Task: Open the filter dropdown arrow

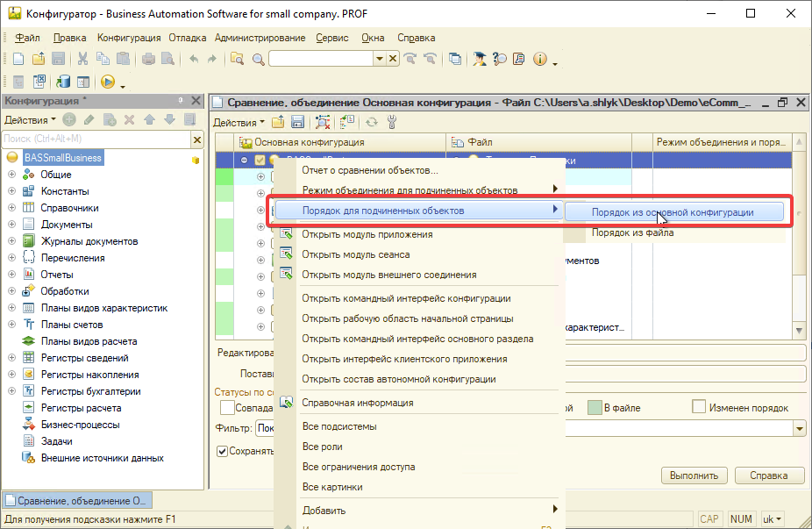Action: pyautogui.click(x=798, y=428)
